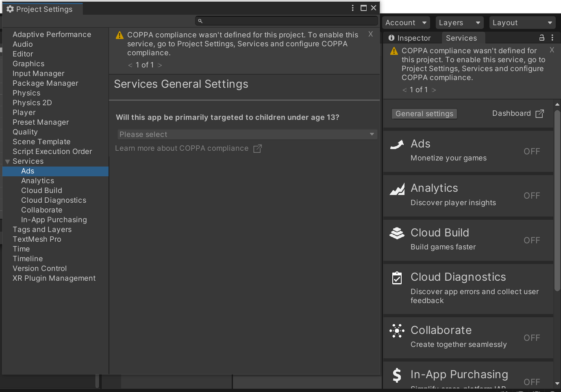Open the Layers dropdown in toolbar
Viewport: 561px width, 392px height.
pyautogui.click(x=459, y=23)
